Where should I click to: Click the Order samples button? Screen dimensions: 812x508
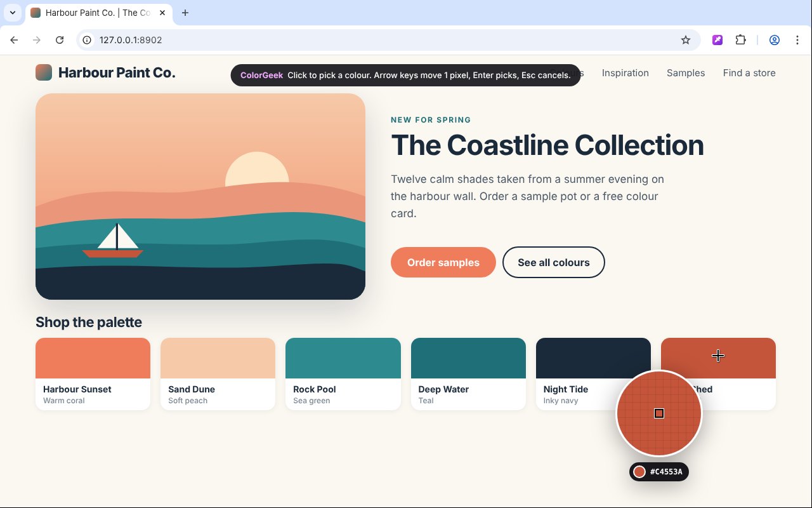[x=443, y=262]
